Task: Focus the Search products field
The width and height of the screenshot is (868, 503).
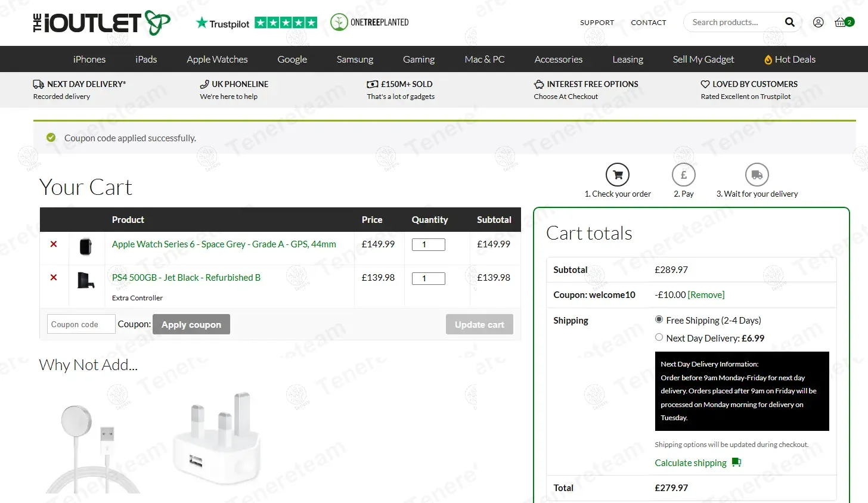Action: [733, 22]
